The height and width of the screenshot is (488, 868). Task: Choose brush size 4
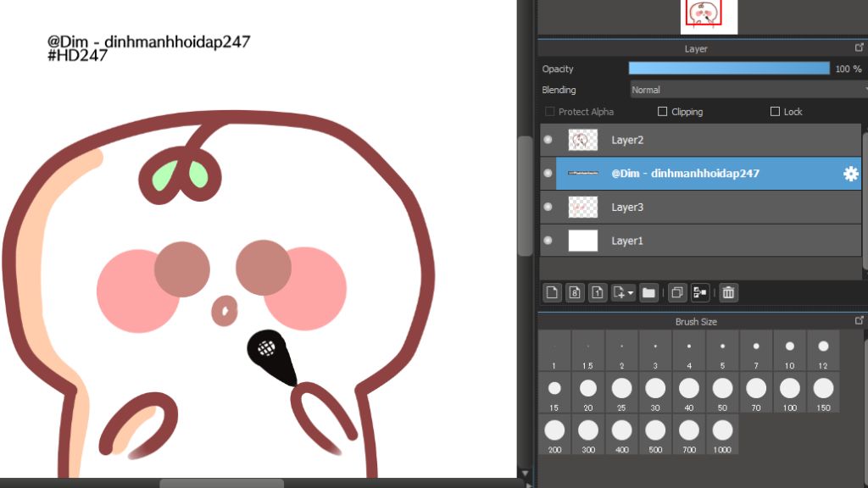pyautogui.click(x=689, y=351)
